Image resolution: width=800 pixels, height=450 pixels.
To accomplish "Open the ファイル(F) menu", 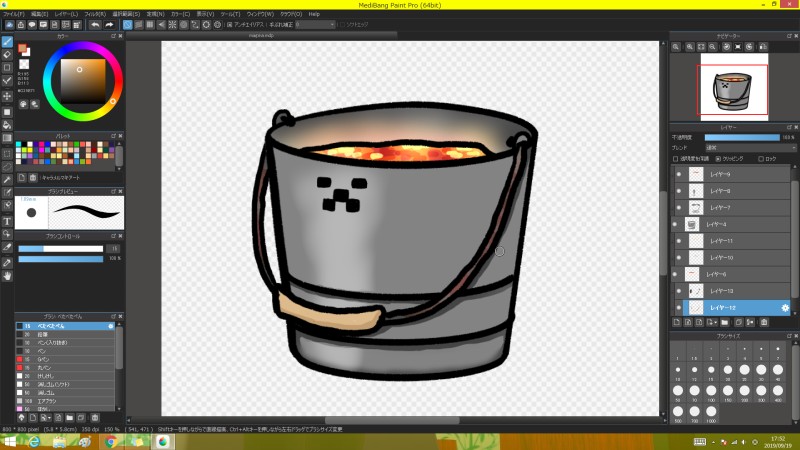I will [13, 14].
